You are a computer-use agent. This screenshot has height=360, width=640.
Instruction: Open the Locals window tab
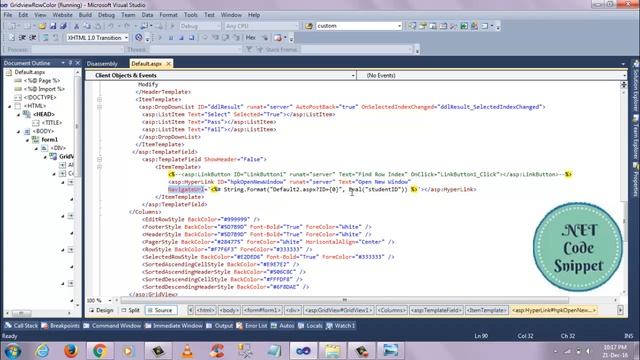click(310, 326)
